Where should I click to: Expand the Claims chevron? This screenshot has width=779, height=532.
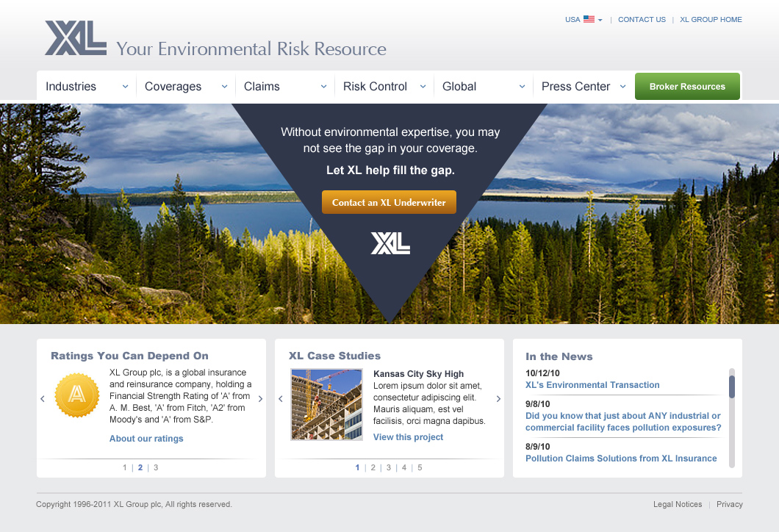tap(324, 87)
